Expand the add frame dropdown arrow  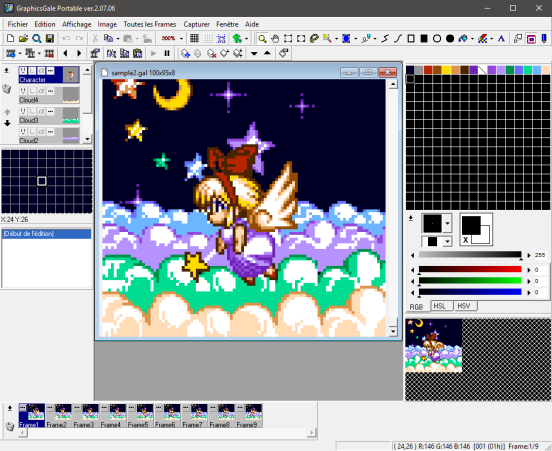click(20, 54)
